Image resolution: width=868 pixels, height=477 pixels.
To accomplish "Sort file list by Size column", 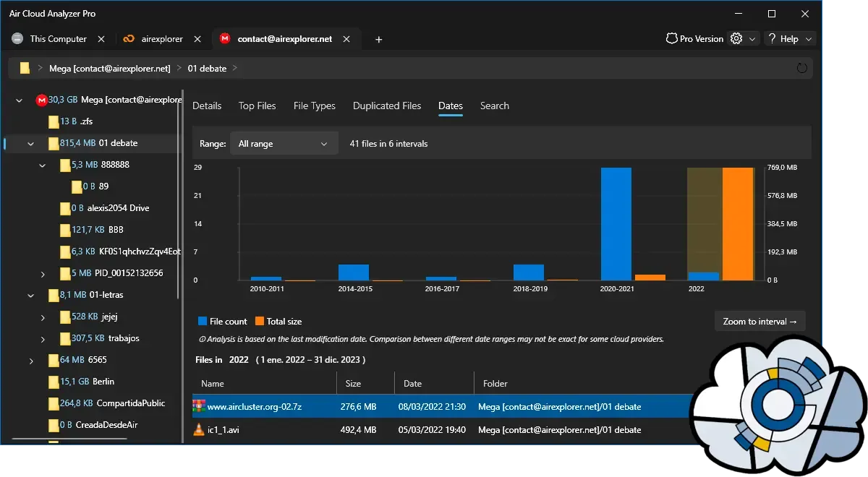I will [x=366, y=384].
